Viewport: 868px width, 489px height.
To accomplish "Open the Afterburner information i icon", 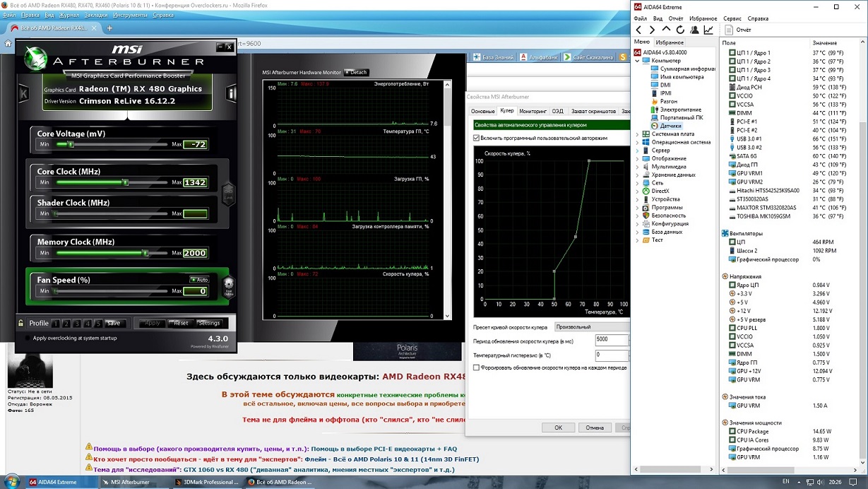I will point(231,93).
